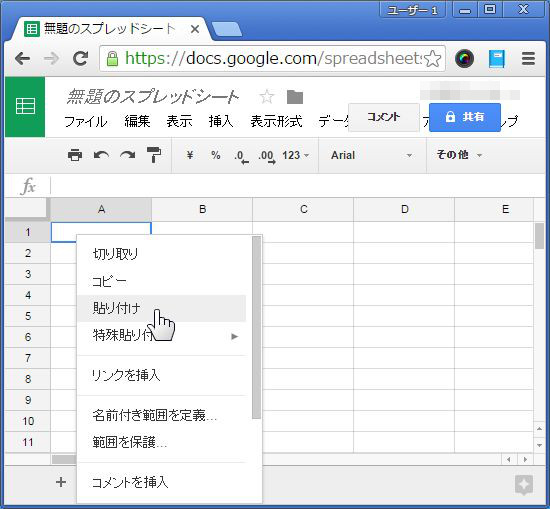Select column C header

click(303, 209)
